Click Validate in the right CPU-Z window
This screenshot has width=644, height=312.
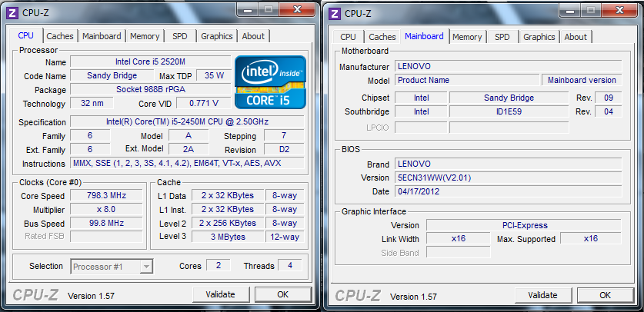tap(542, 295)
